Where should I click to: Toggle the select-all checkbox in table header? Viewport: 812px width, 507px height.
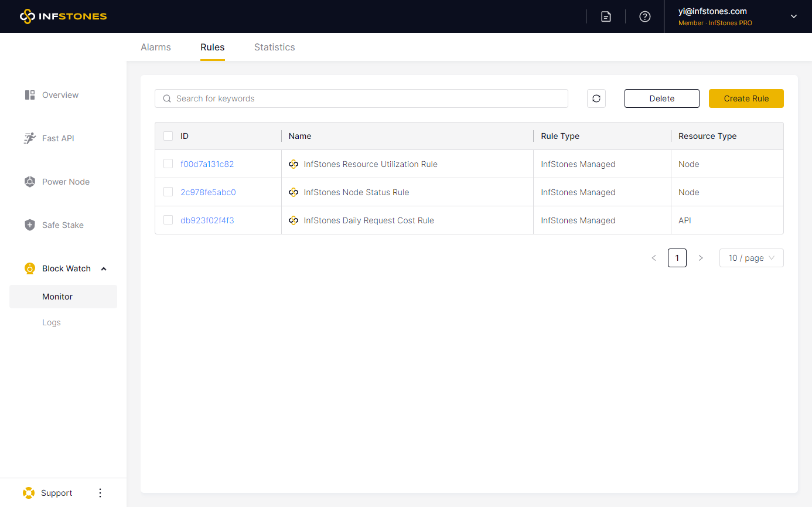tap(168, 136)
